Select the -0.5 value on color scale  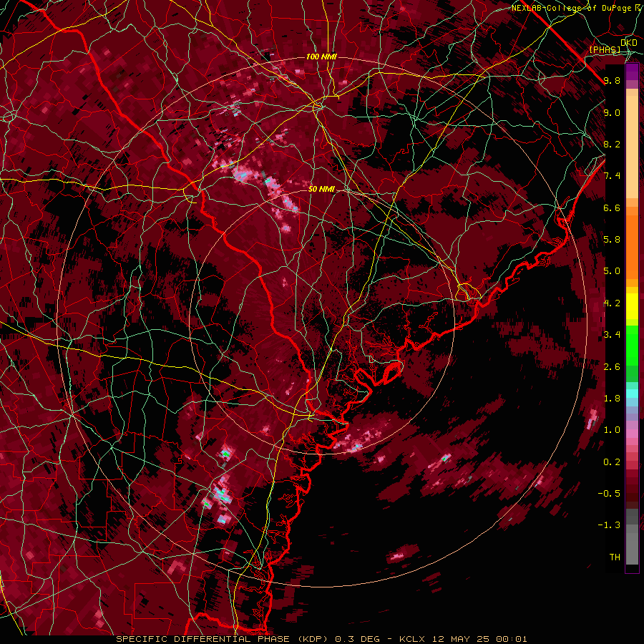coord(609,494)
